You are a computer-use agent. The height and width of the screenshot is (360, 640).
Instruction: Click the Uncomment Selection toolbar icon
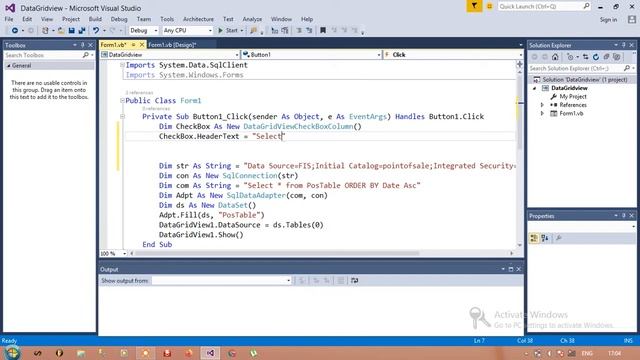pyautogui.click(x=285, y=31)
